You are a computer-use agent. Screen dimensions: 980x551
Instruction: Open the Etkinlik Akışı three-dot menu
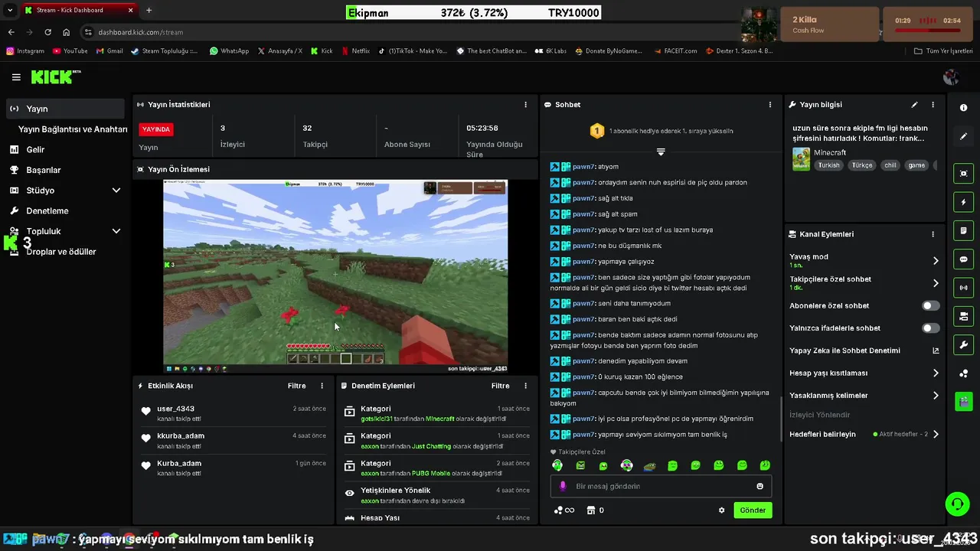pyautogui.click(x=322, y=386)
